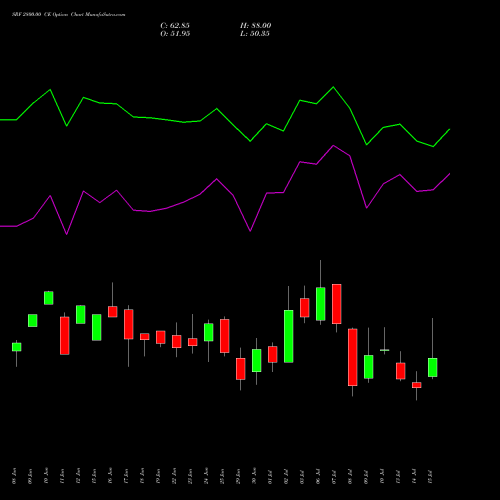The image size is (500, 500).
Task: Select the green candle for 10 Jun
Action: tap(49, 298)
